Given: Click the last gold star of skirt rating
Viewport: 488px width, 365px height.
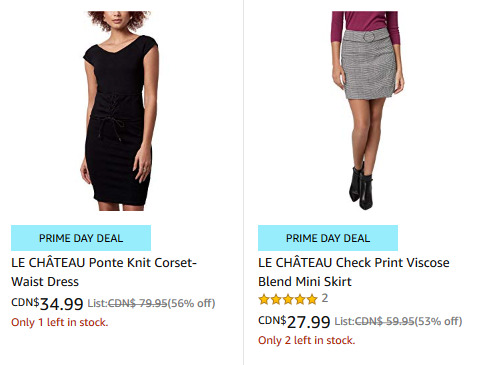Looking at the screenshot, I should coord(312,299).
